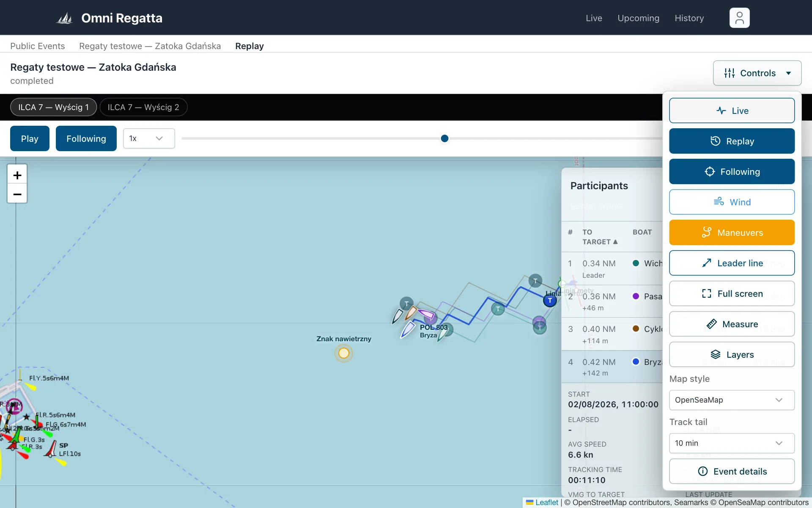The width and height of the screenshot is (812, 508).
Task: Open the 1x playback speed dropdown
Action: tap(149, 138)
